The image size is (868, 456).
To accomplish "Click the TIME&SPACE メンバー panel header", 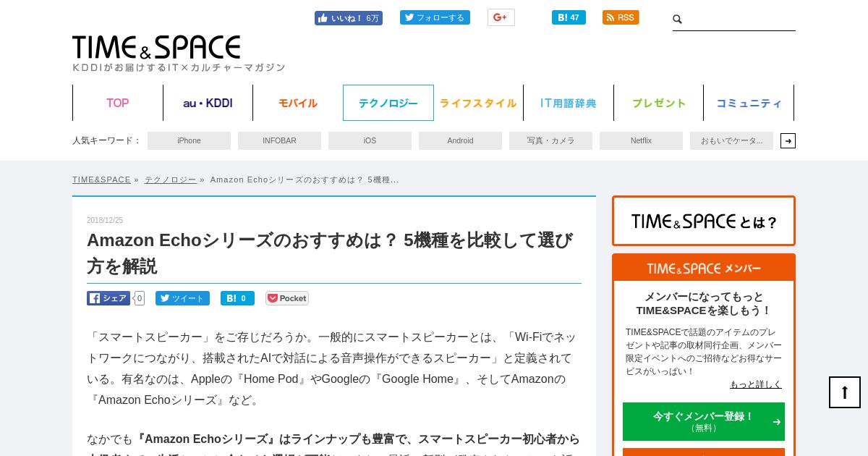I will coord(704,268).
